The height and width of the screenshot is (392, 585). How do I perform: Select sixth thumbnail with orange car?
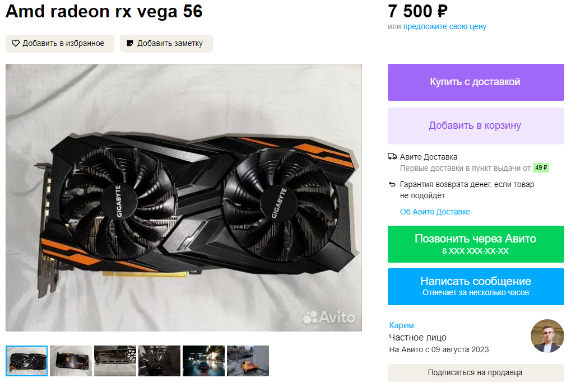coord(248,361)
